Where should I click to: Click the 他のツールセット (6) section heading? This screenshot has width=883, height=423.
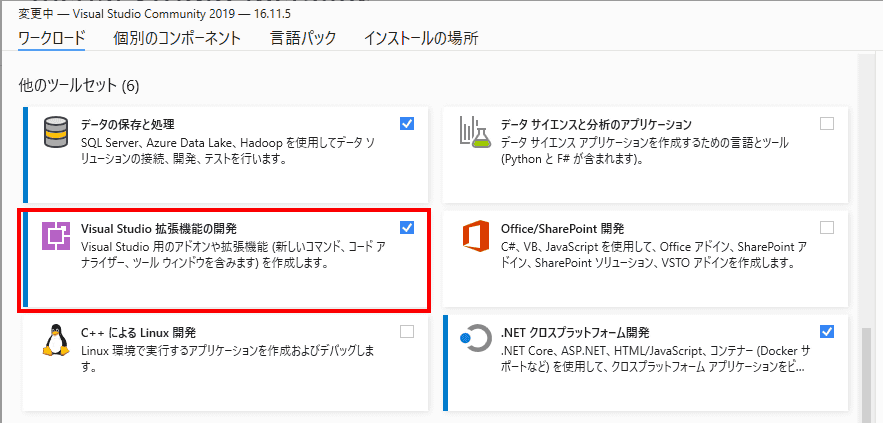(x=79, y=86)
